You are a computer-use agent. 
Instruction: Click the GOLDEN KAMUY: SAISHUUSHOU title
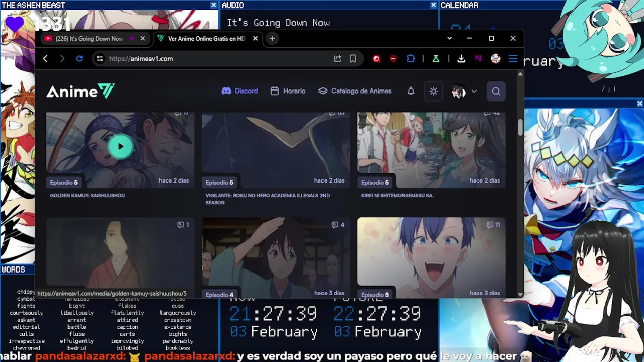pyautogui.click(x=88, y=195)
